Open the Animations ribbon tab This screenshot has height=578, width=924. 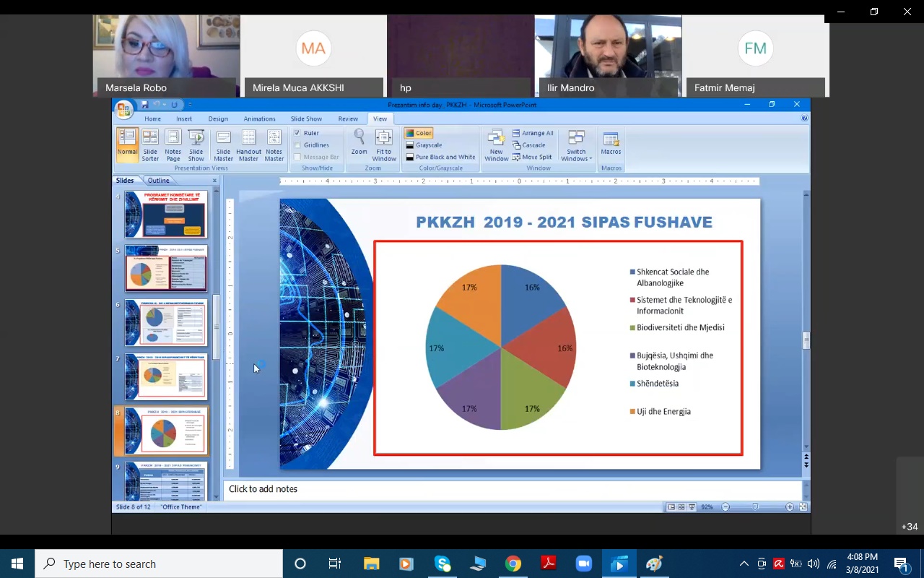259,118
